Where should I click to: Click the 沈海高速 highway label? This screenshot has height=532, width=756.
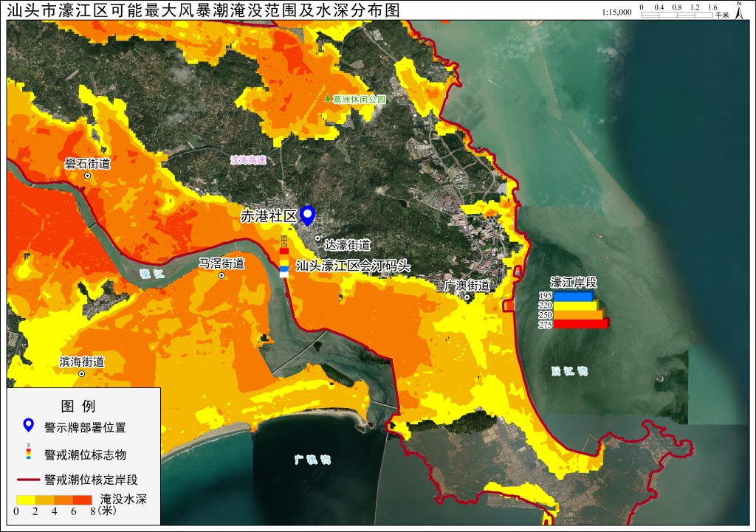click(248, 160)
